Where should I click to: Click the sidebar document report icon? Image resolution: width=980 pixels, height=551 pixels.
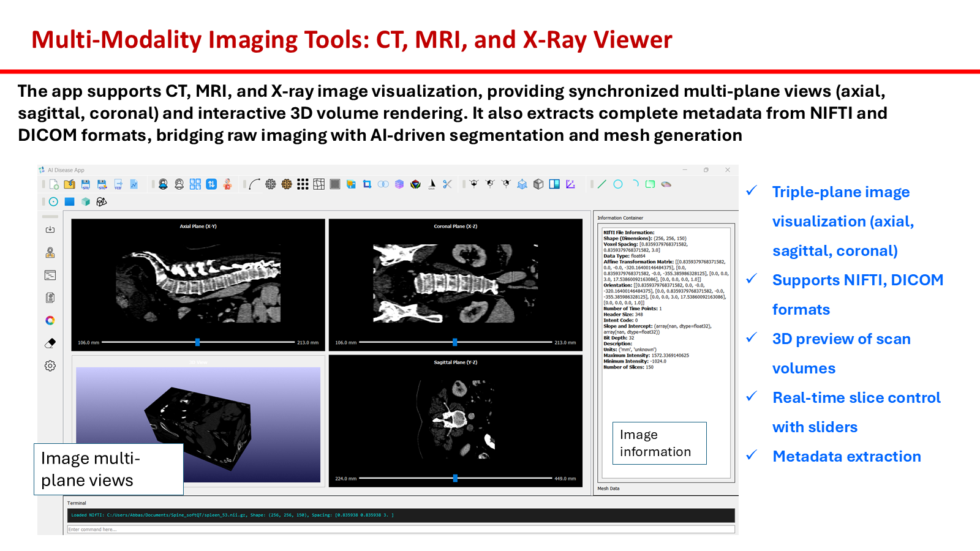pyautogui.click(x=50, y=298)
